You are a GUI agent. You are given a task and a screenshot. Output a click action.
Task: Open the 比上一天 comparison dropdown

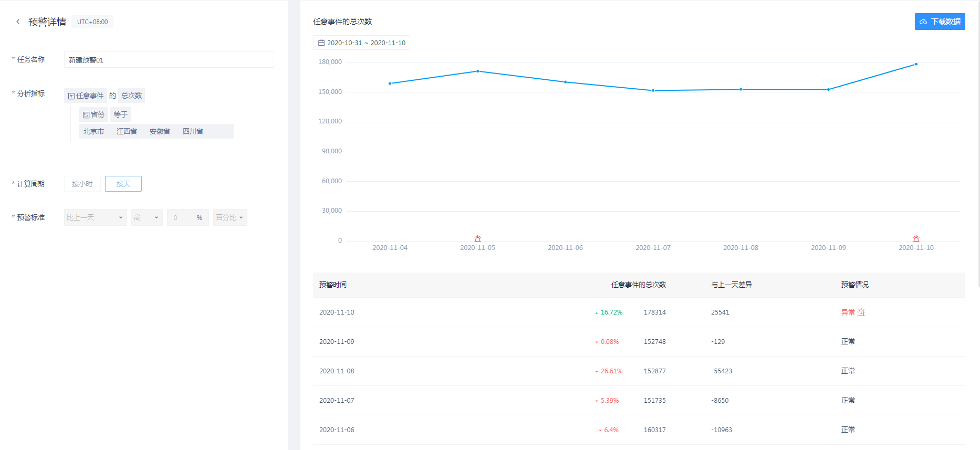95,217
